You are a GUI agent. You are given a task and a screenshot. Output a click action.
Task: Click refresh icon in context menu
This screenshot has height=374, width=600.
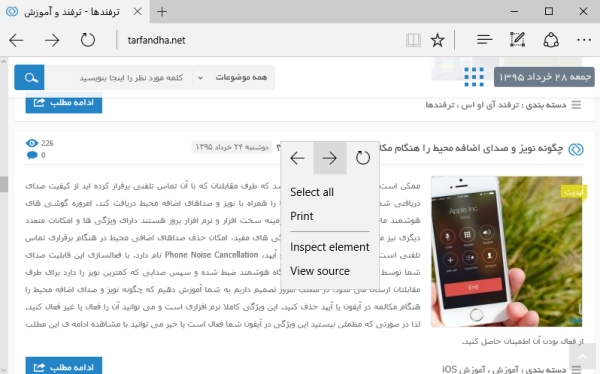tap(363, 158)
